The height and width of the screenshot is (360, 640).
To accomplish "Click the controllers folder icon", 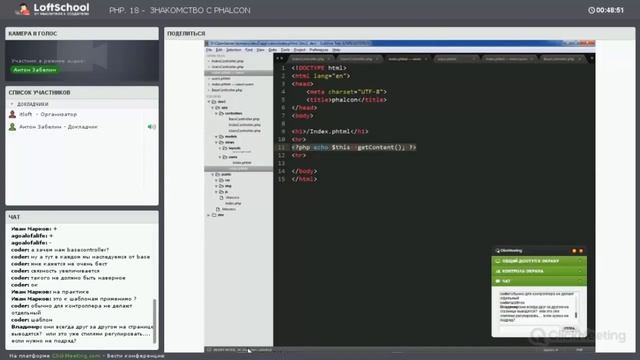I will pyautogui.click(x=221, y=113).
